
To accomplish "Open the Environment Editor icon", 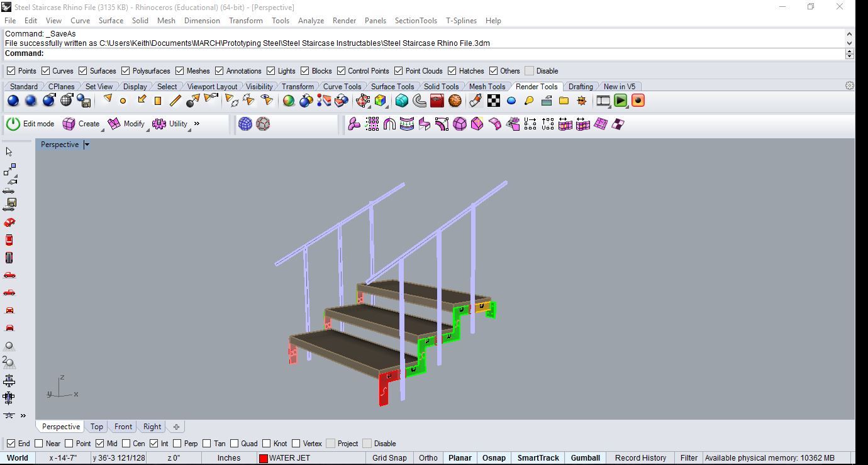I will pos(511,101).
